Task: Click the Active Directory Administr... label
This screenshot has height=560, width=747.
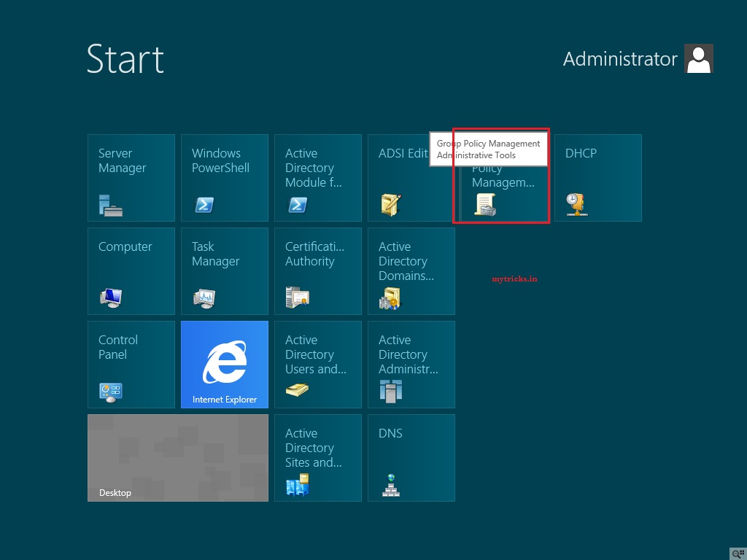Action: pyautogui.click(x=408, y=354)
